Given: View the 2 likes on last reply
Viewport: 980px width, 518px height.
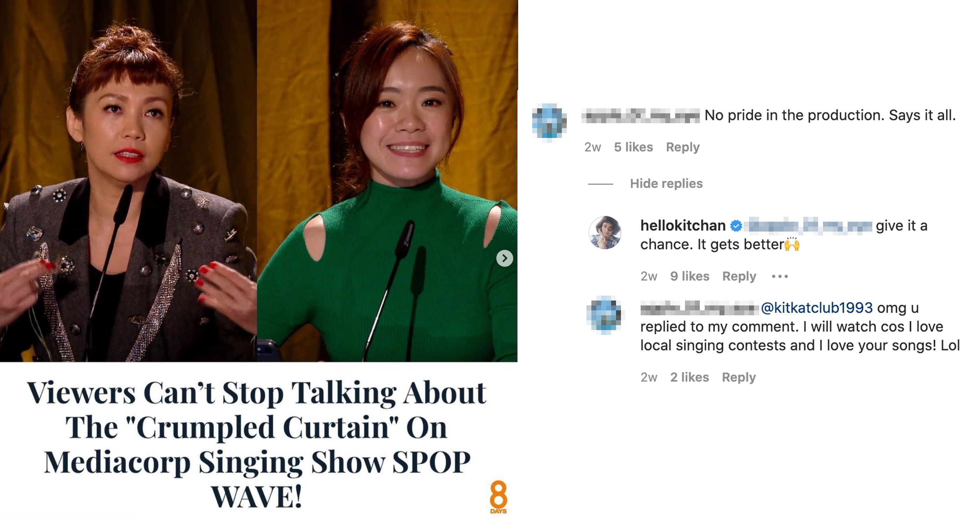Looking at the screenshot, I should 689,377.
